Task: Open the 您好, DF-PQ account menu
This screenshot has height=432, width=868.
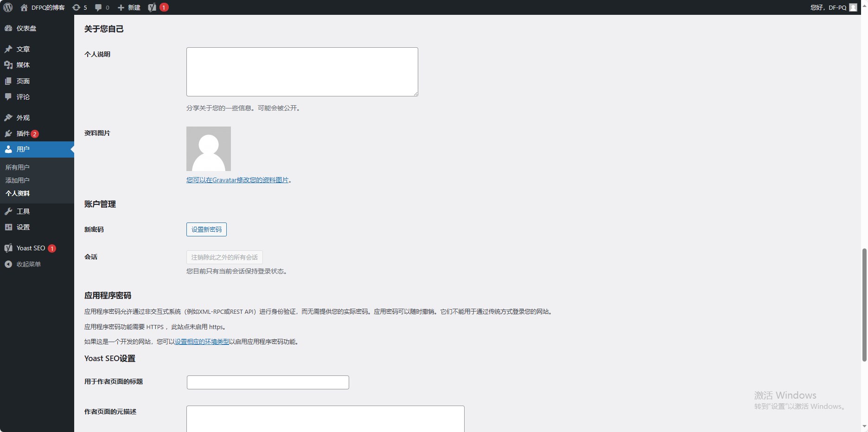Action: coord(833,7)
